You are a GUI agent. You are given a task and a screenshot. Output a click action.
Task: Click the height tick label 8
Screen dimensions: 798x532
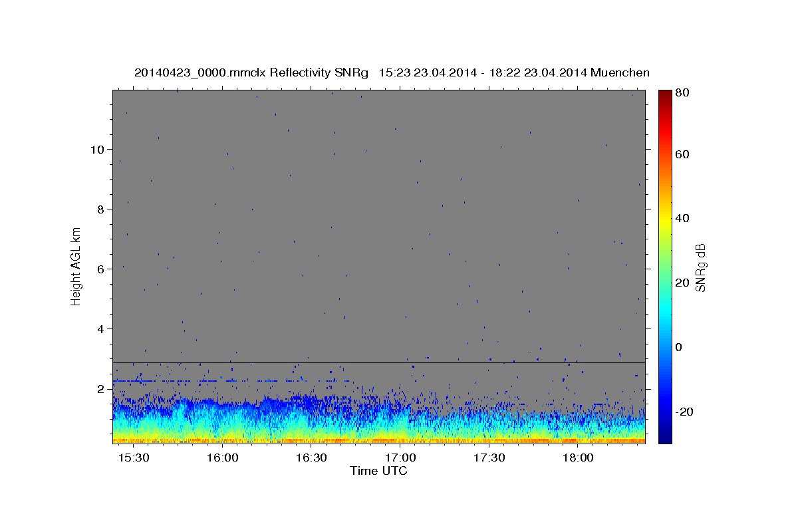tap(100, 209)
